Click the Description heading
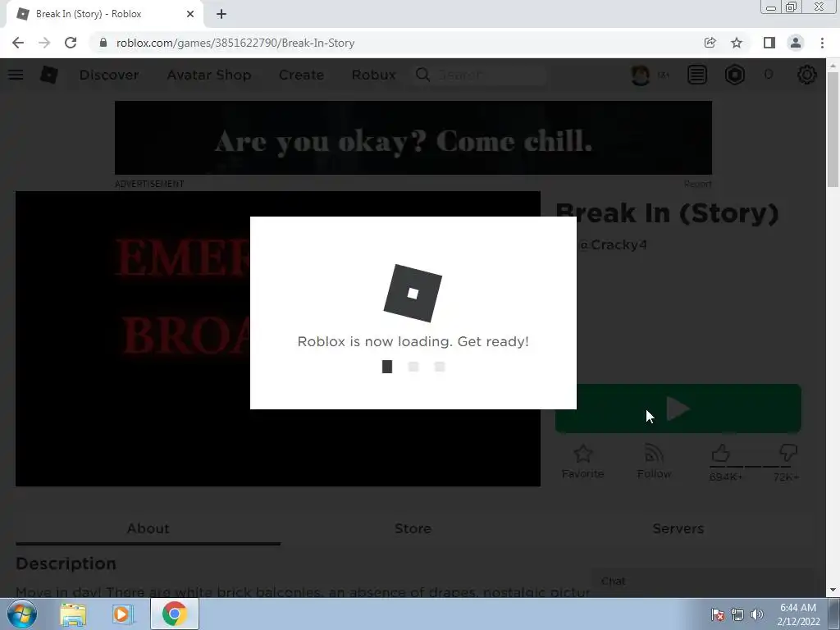The width and height of the screenshot is (840, 630). [x=66, y=564]
